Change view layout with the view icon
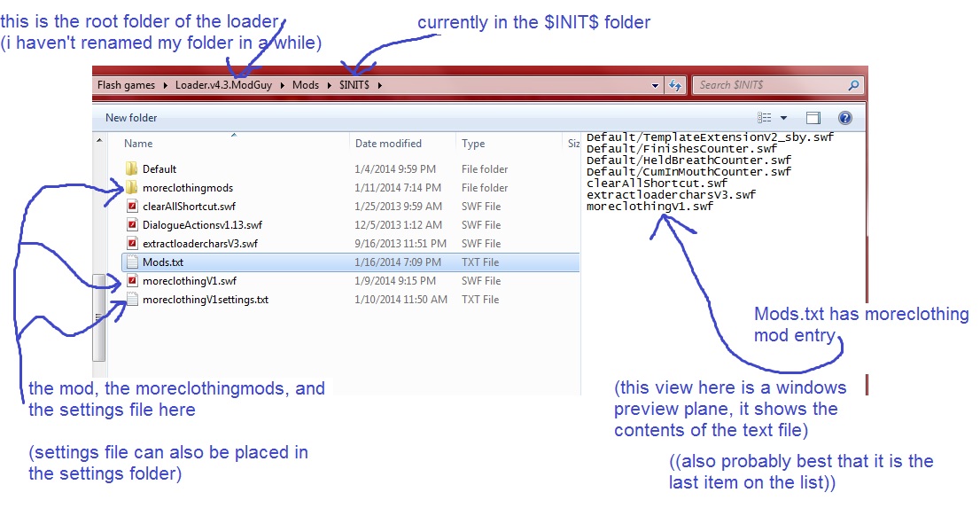980x516 pixels. (x=765, y=118)
